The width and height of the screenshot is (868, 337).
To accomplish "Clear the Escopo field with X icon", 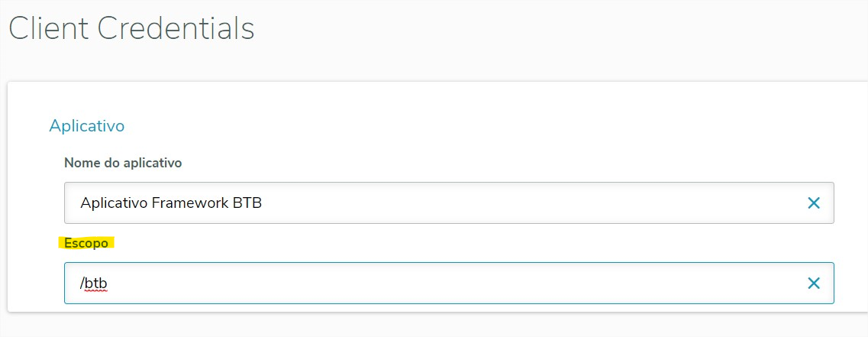I will (814, 284).
